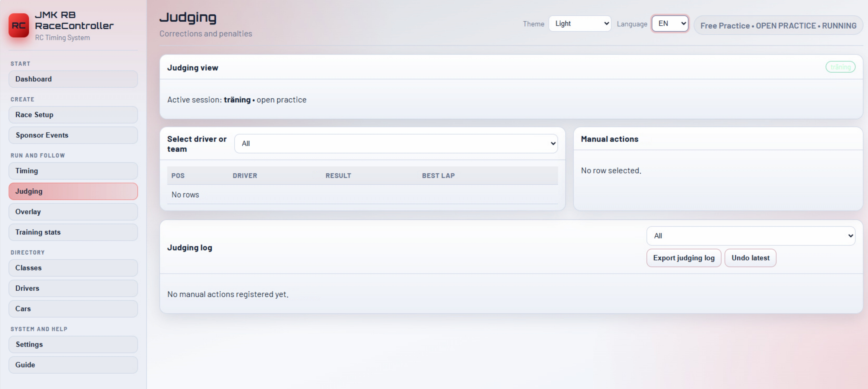
Task: Click the green träning session badge
Action: 840,67
